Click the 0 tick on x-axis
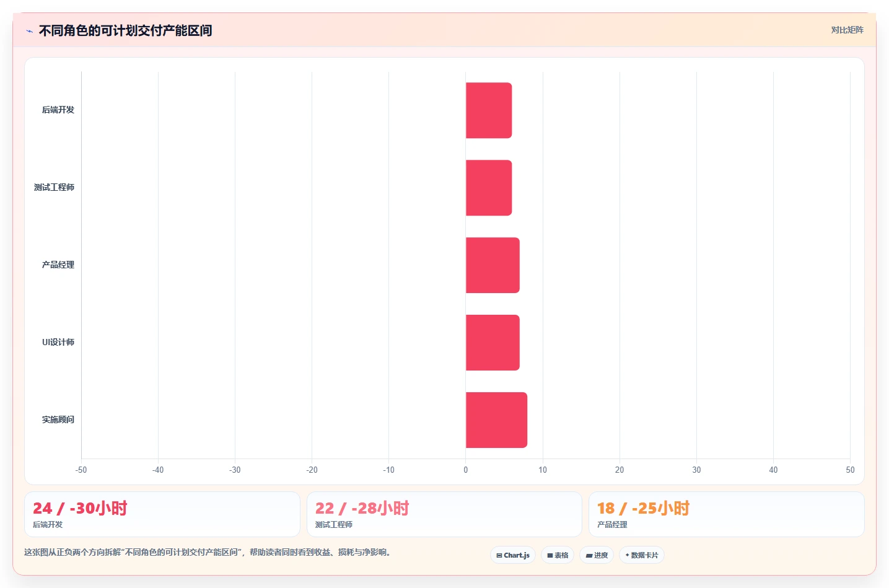 click(x=466, y=470)
